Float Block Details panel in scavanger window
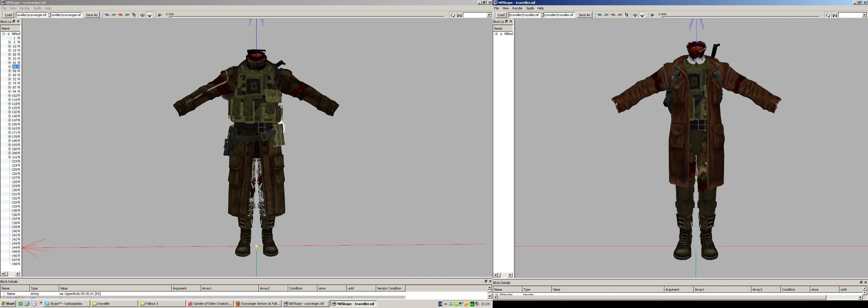Image resolution: width=868 pixels, height=308 pixels. point(486,281)
